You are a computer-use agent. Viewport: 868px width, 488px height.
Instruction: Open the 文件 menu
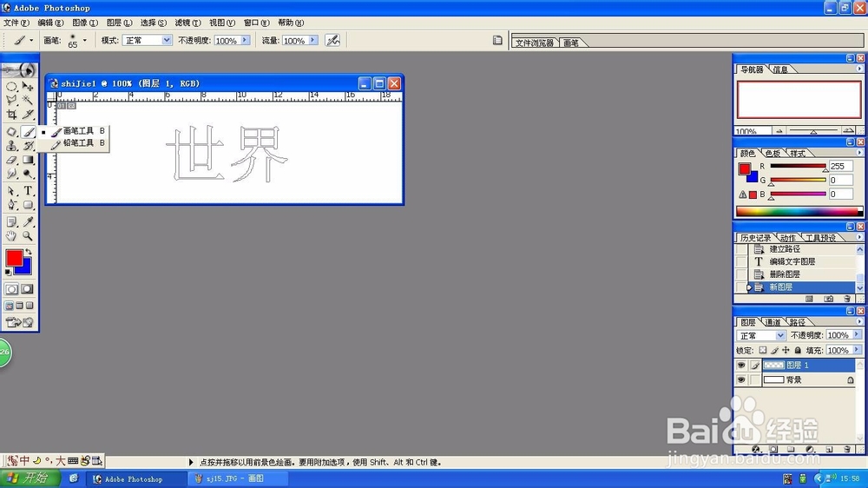pos(16,23)
